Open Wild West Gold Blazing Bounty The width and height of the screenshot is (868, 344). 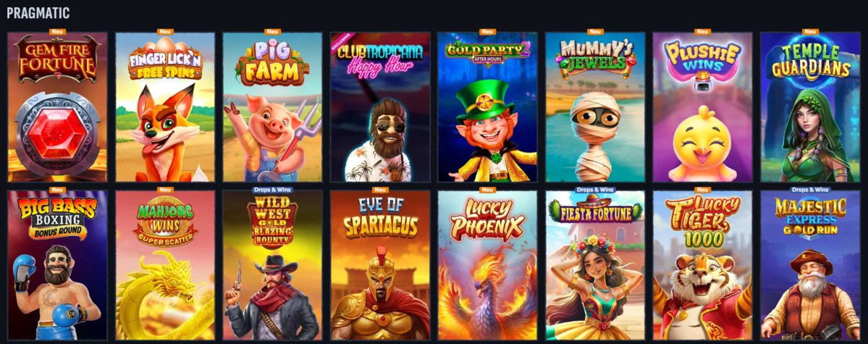(x=272, y=265)
